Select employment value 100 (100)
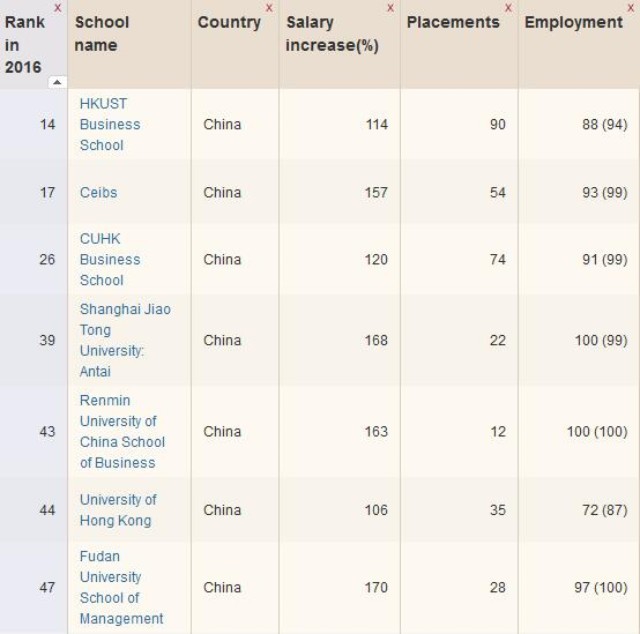Image resolution: width=640 pixels, height=634 pixels. click(x=598, y=432)
